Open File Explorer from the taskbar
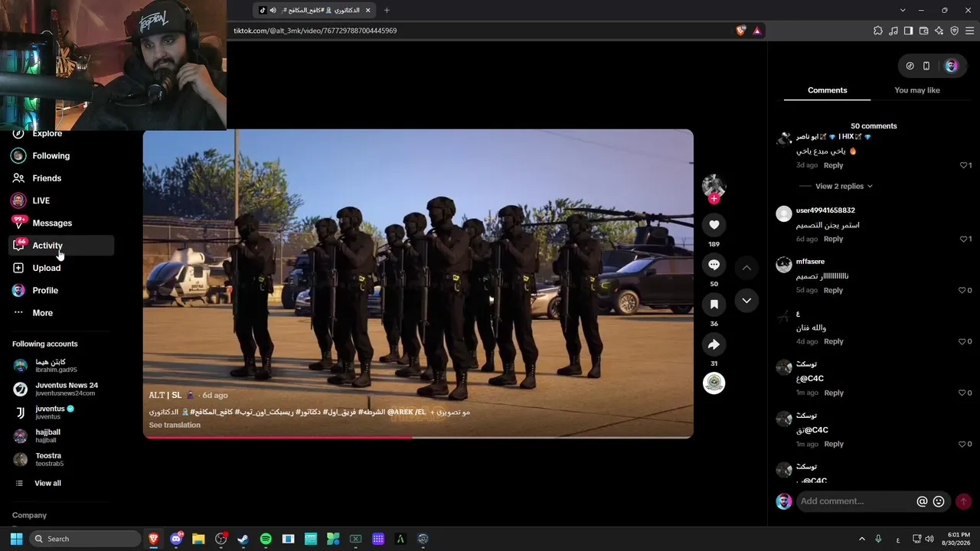Viewport: 980px width, 551px height. [198, 539]
